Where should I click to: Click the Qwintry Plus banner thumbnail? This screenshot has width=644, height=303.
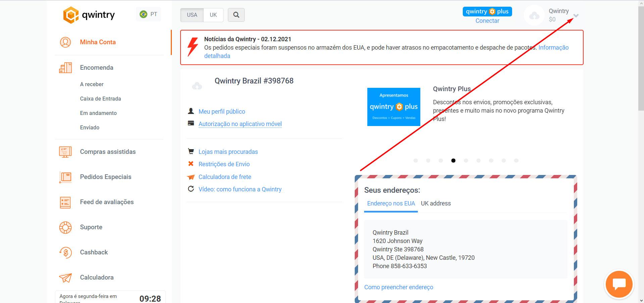(x=394, y=107)
